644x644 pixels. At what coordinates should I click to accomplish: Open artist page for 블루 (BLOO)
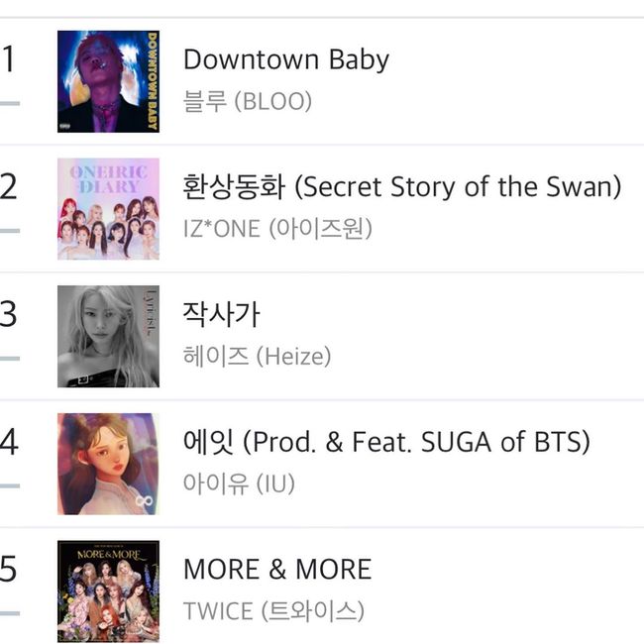click(x=248, y=101)
